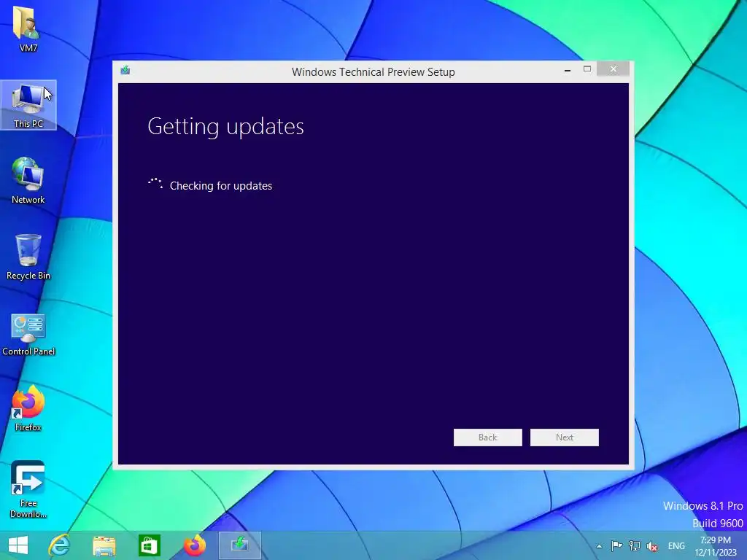747x560 pixels.
Task: Open the clock showing 7:29 PM
Action: point(715,546)
